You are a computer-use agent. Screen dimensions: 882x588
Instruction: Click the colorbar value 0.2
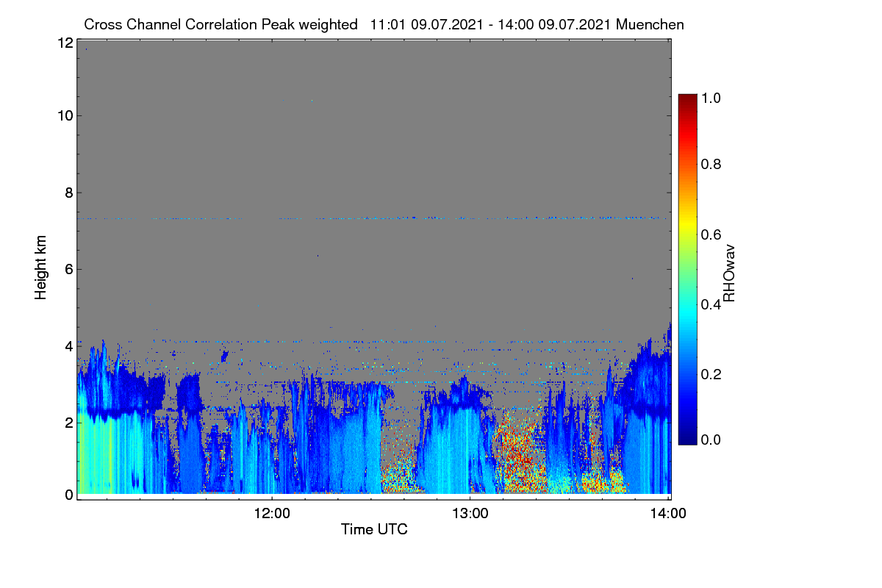click(x=711, y=374)
